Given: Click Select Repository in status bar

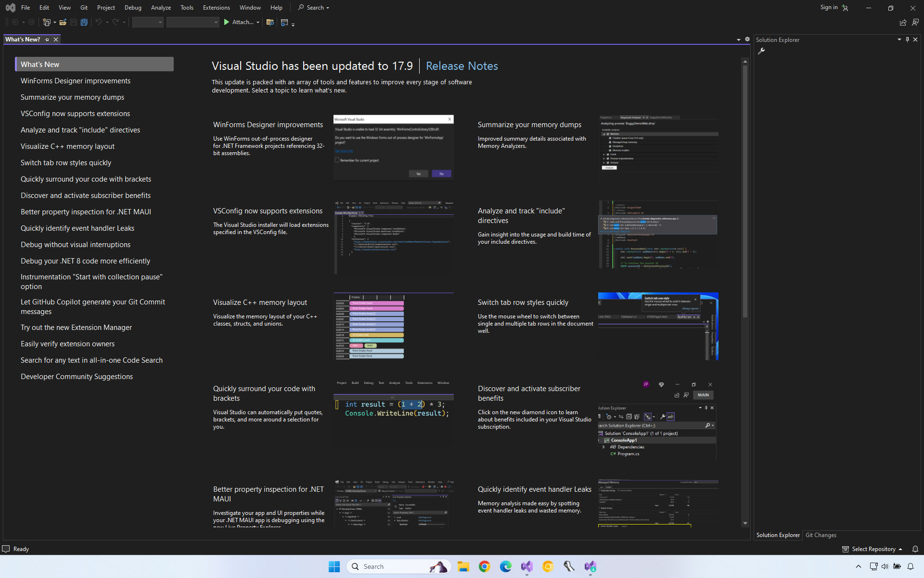Looking at the screenshot, I should click(x=873, y=549).
